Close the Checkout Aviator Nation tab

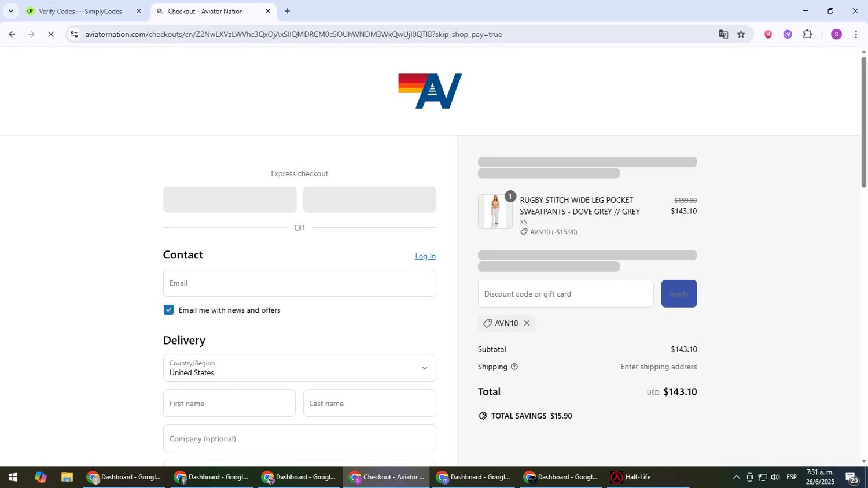pyautogui.click(x=268, y=11)
